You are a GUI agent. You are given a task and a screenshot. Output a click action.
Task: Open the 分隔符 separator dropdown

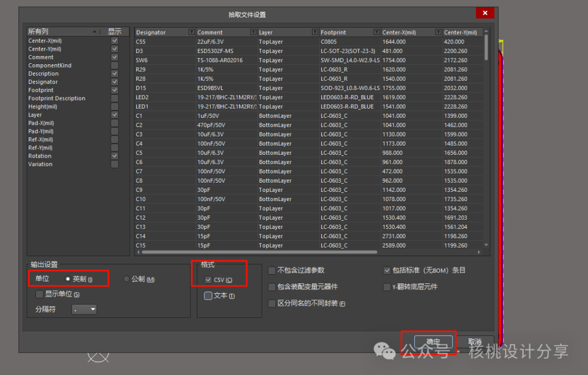[x=84, y=309]
